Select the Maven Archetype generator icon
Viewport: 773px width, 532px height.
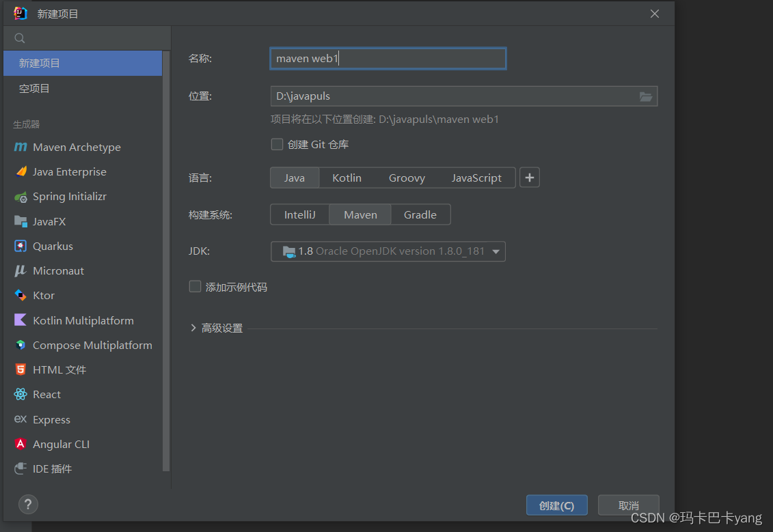coord(21,147)
